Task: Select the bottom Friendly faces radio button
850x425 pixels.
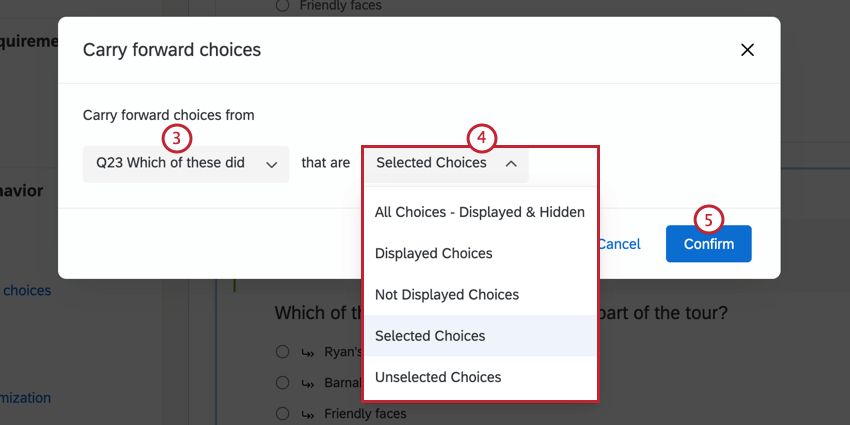Action: (282, 413)
